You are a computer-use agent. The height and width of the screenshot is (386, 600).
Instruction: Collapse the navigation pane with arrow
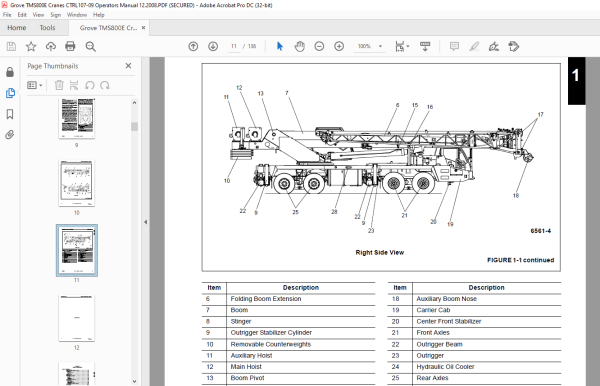[x=145, y=222]
